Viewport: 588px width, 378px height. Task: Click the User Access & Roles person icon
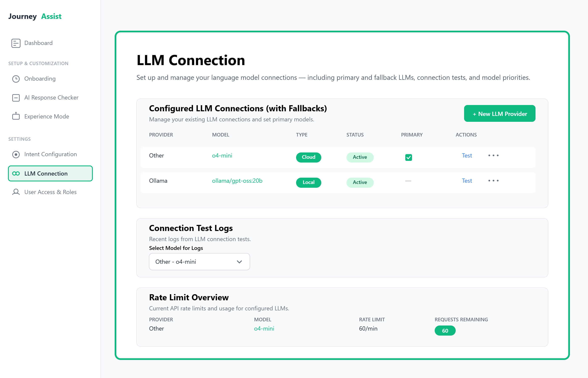[16, 192]
